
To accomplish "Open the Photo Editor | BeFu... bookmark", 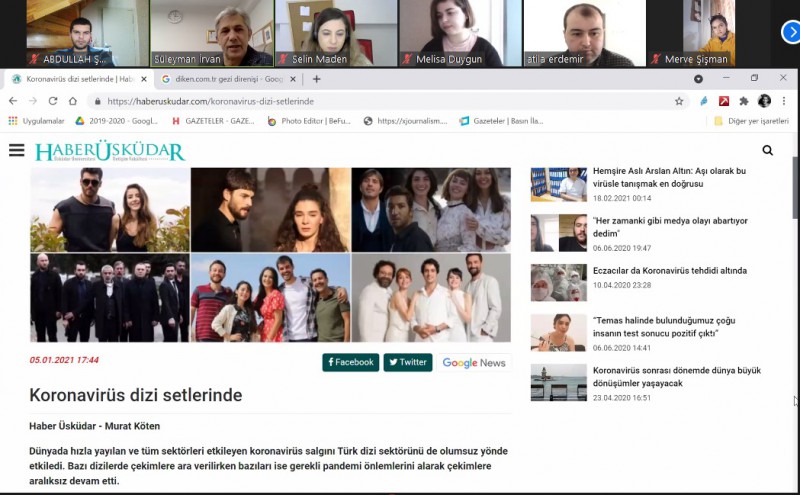I will (x=309, y=121).
